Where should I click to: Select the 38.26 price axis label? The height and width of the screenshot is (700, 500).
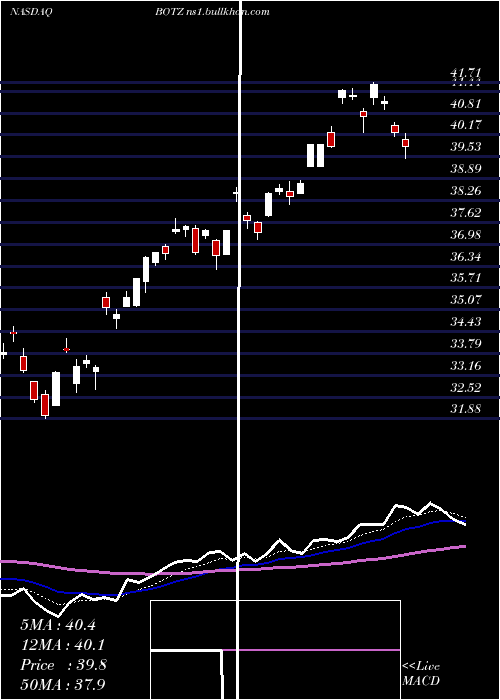point(466,191)
